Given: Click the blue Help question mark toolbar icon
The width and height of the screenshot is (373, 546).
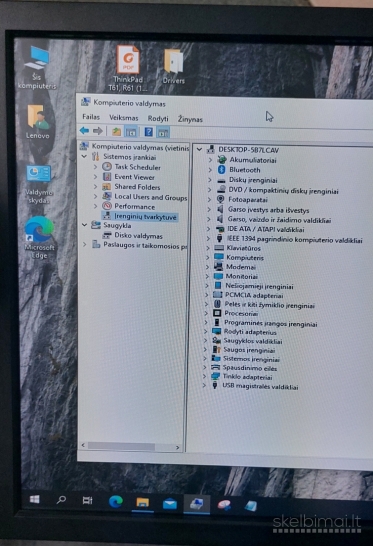Looking at the screenshot, I should 149,132.
